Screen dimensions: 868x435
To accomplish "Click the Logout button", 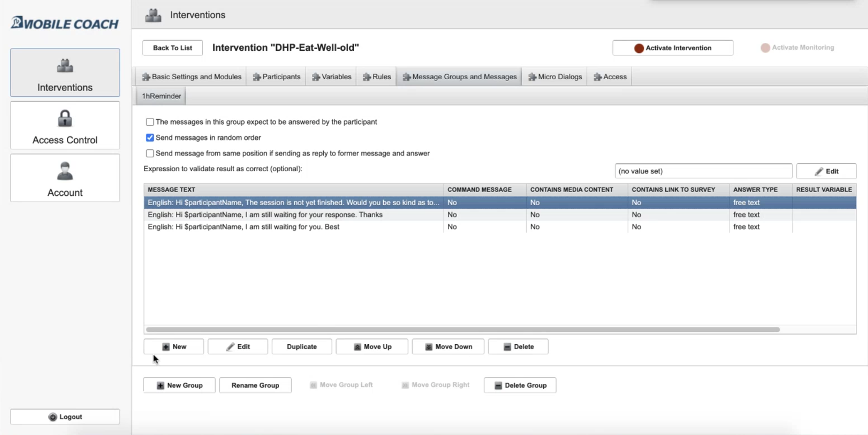I will click(65, 417).
